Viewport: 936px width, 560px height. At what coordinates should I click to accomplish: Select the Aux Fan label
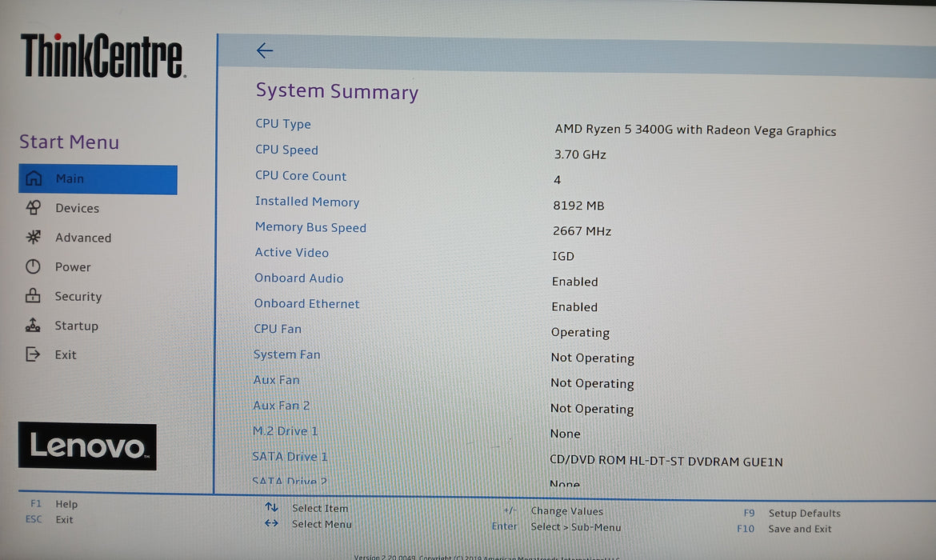pos(276,380)
